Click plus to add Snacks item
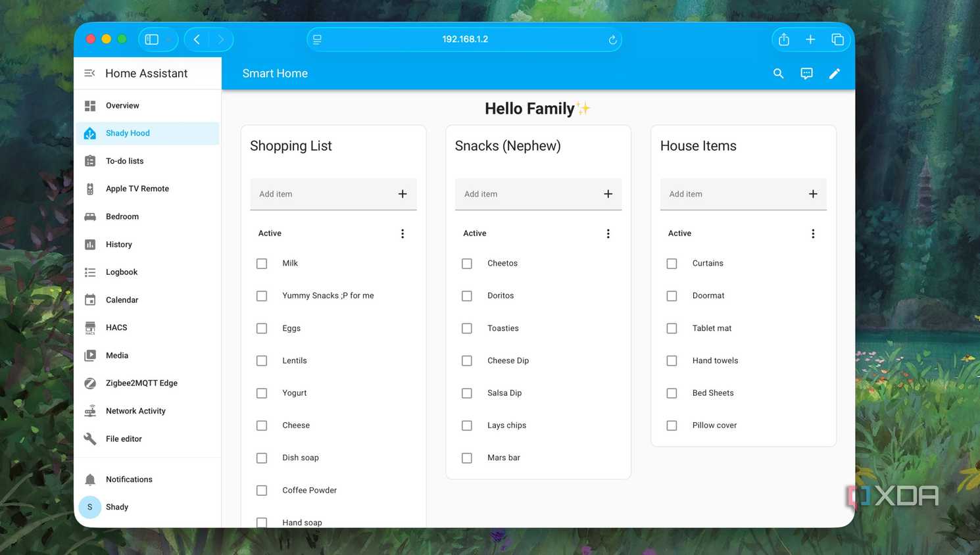The image size is (980, 555). pos(608,194)
